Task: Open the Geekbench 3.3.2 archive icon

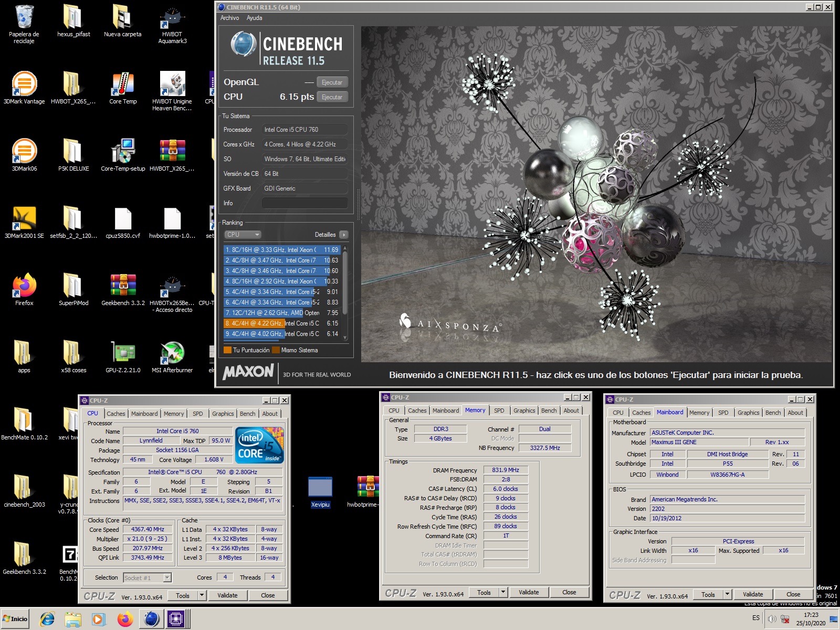Action: (x=123, y=289)
